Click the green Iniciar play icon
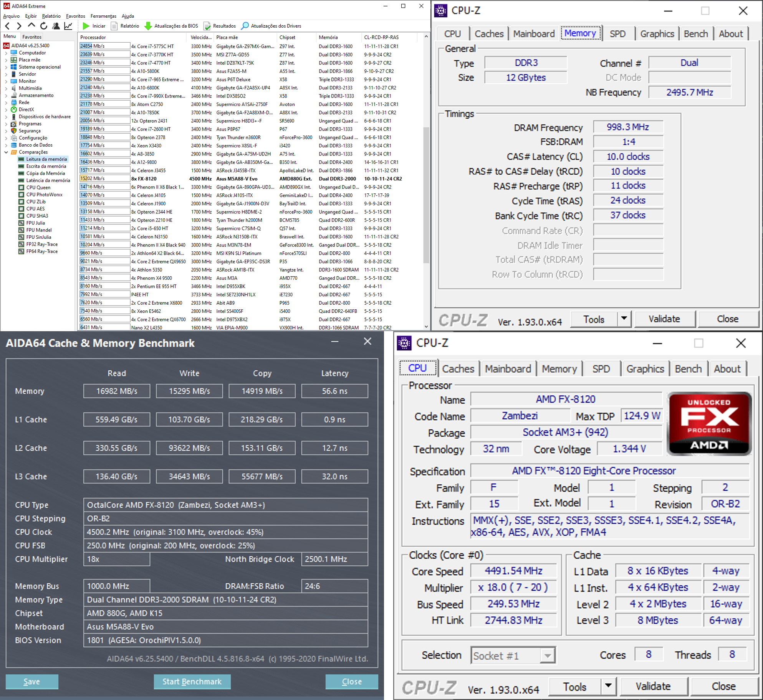This screenshot has height=700, width=763. (86, 26)
